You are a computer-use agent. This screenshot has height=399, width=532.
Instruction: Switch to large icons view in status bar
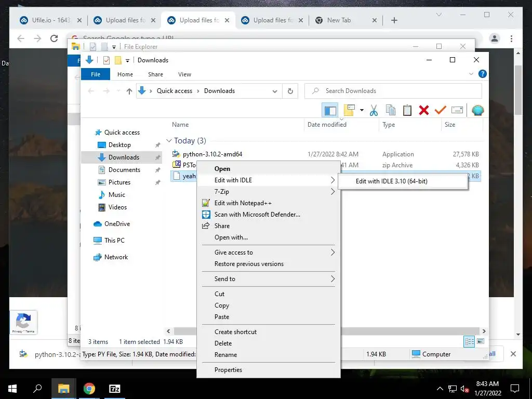(x=481, y=341)
